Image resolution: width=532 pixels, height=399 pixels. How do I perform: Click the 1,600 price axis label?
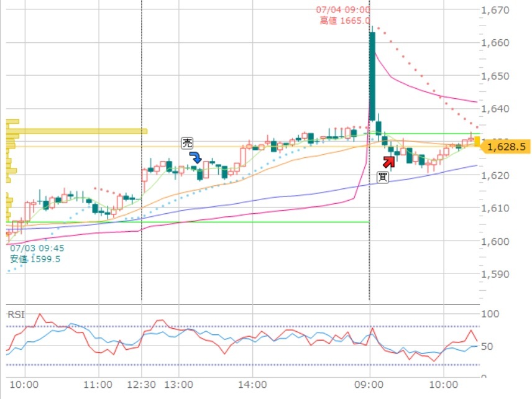click(495, 241)
